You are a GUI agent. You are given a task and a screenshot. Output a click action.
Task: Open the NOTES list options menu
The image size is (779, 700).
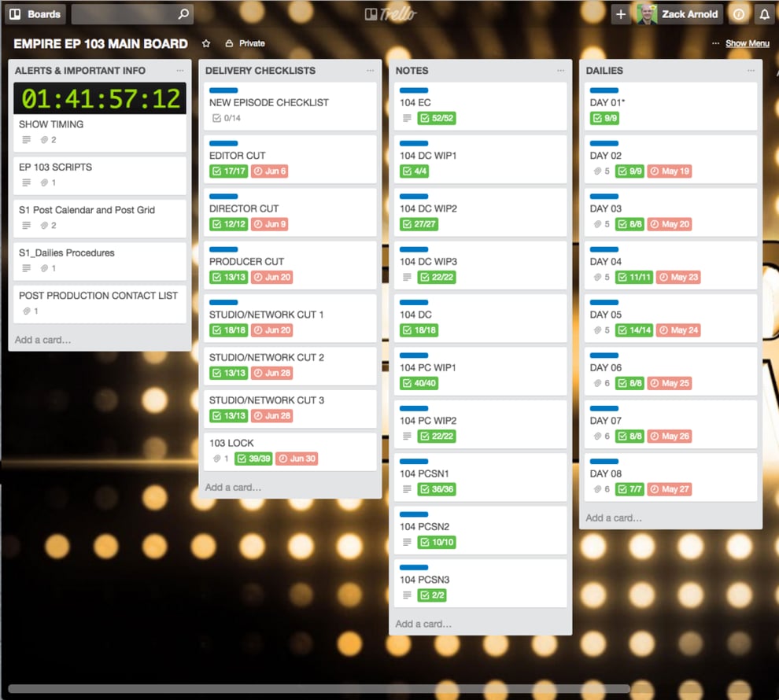(560, 71)
